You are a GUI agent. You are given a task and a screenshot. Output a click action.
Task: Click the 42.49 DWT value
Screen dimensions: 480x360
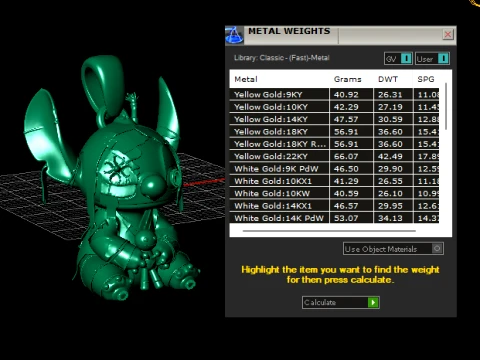click(390, 156)
